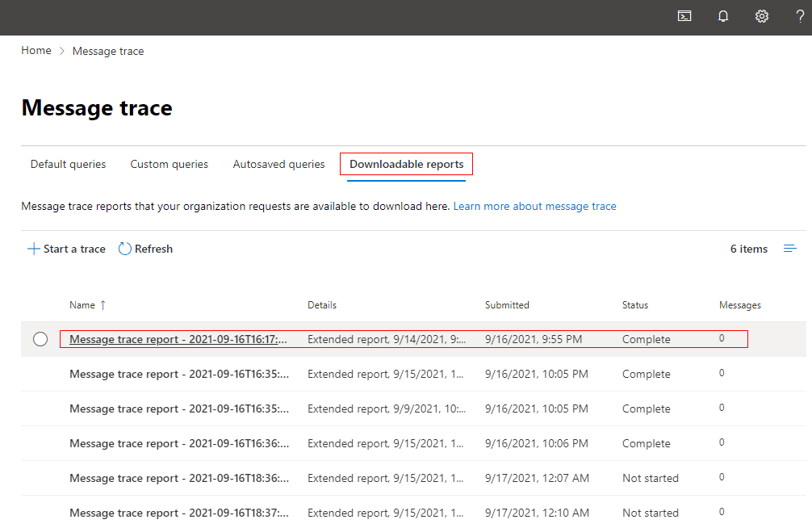Sort by the Submitted column header
Image resolution: width=812 pixels, height=528 pixels.
tap(507, 305)
